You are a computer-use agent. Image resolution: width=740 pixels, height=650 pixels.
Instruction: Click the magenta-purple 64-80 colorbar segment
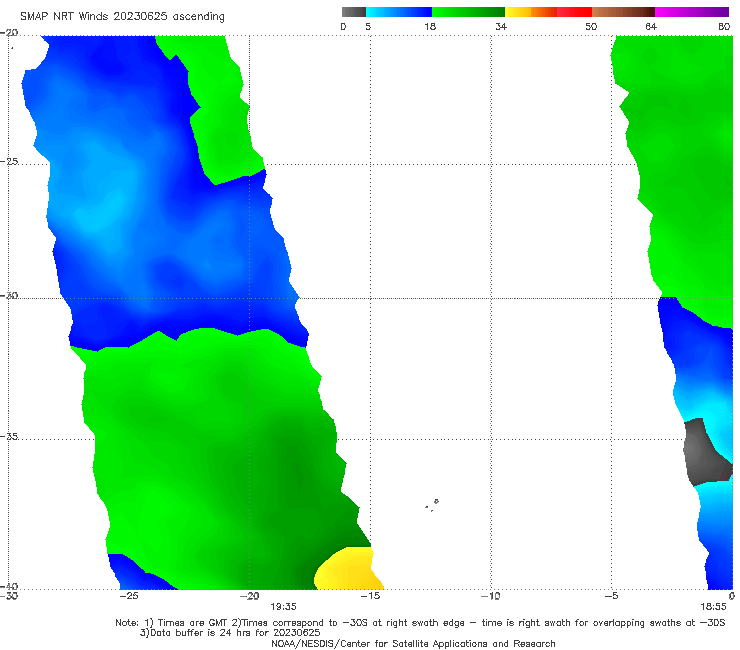692,12
